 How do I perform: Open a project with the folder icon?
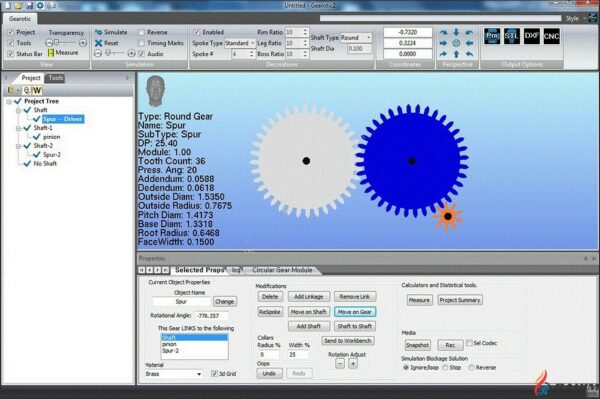point(19,5)
